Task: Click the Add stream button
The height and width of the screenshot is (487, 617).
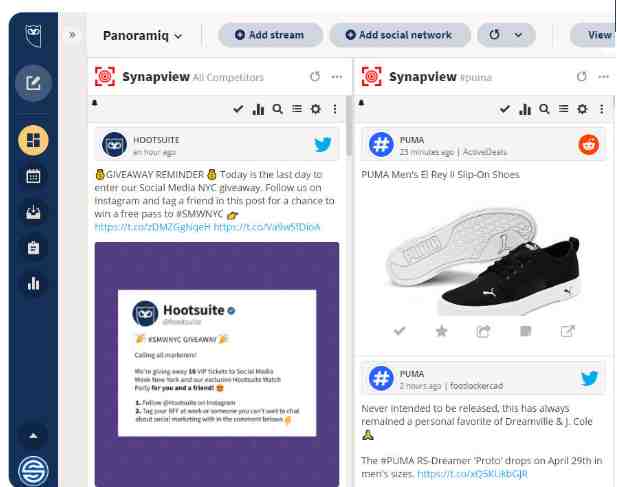Action: [x=270, y=35]
